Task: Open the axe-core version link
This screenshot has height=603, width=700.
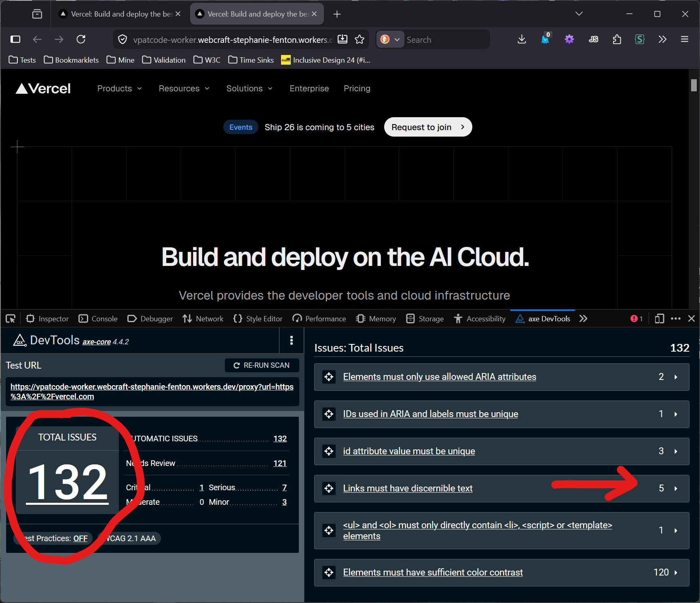Action: (x=97, y=342)
